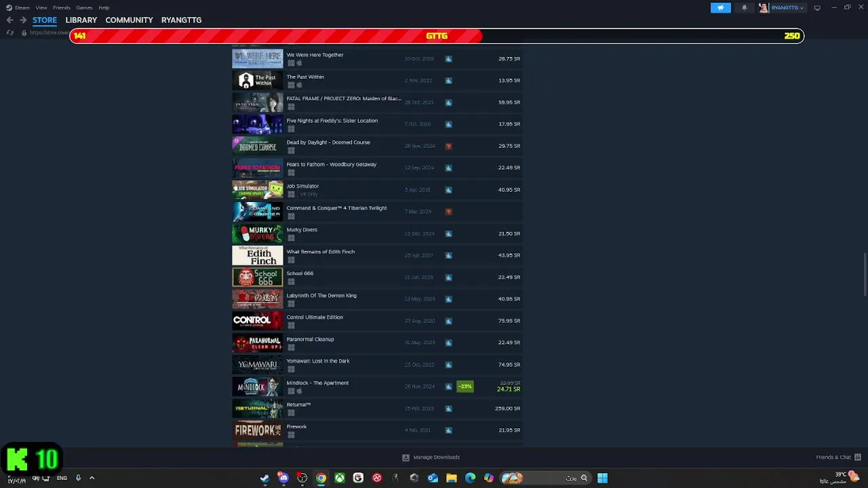Open the RYANGTTG profile tab
This screenshot has width=868, height=488.
click(181, 20)
